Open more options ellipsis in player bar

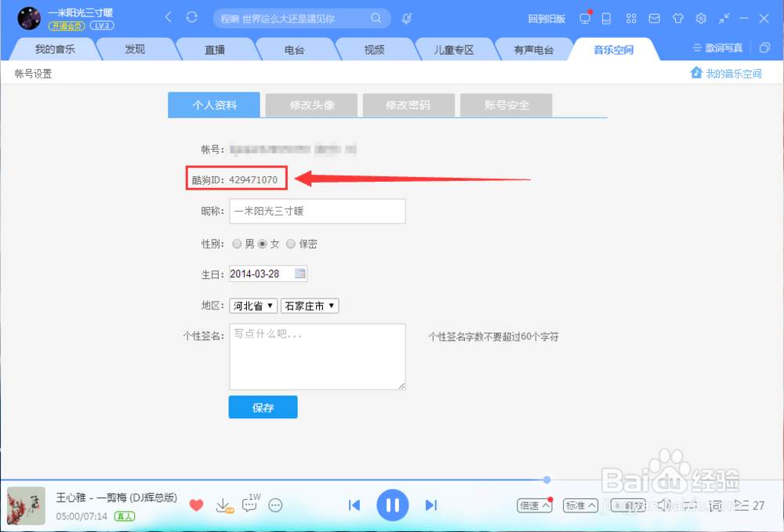[x=275, y=505]
